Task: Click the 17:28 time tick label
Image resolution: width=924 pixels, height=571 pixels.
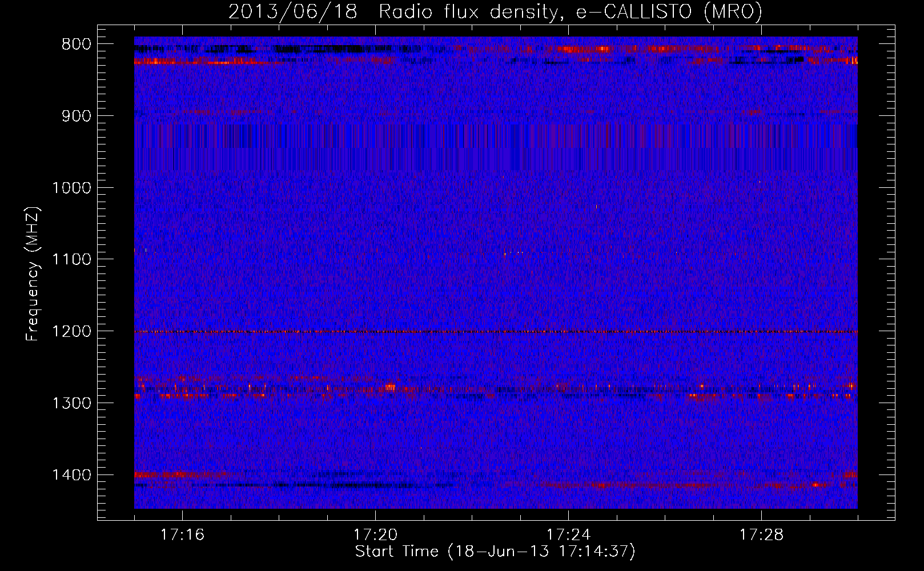Action: (761, 535)
